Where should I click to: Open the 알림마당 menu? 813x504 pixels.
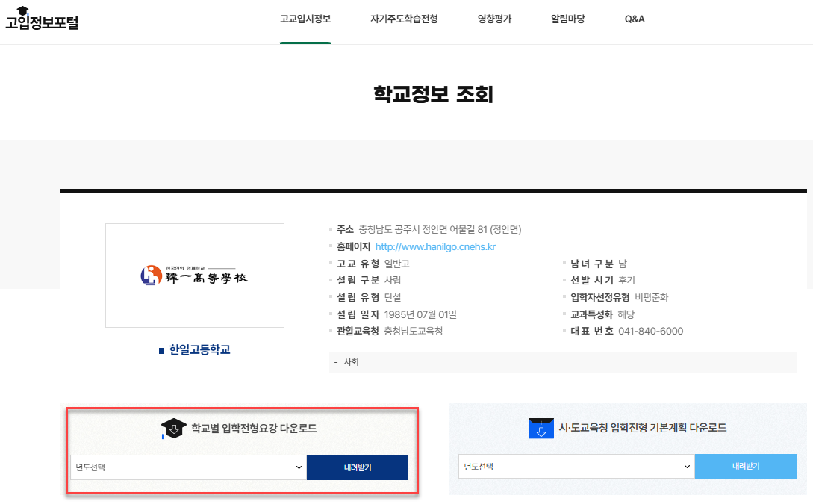pos(567,19)
